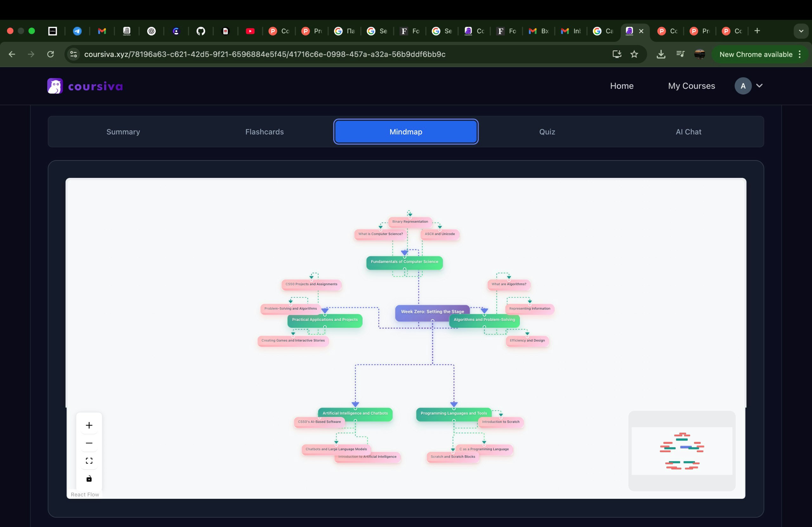Open Chrome three-dot menu
This screenshot has width=812, height=527.
(800, 54)
